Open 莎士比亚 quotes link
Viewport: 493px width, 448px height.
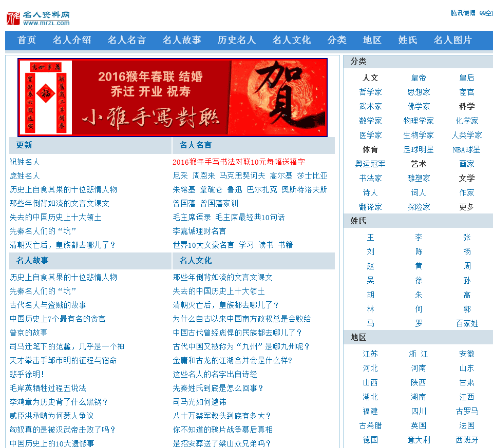point(312,176)
